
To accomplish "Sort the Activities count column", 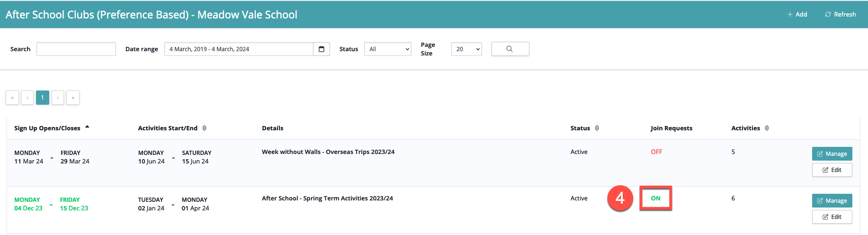I will tap(767, 128).
